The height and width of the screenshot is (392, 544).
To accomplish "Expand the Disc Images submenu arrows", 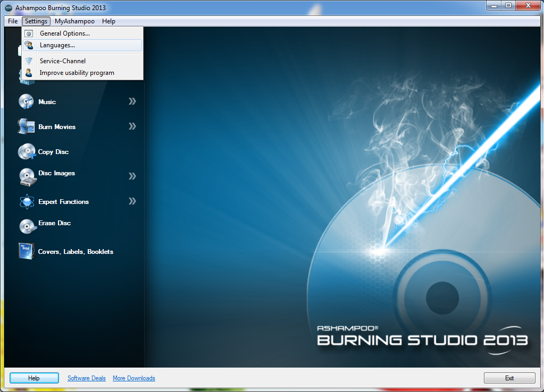I will 132,176.
